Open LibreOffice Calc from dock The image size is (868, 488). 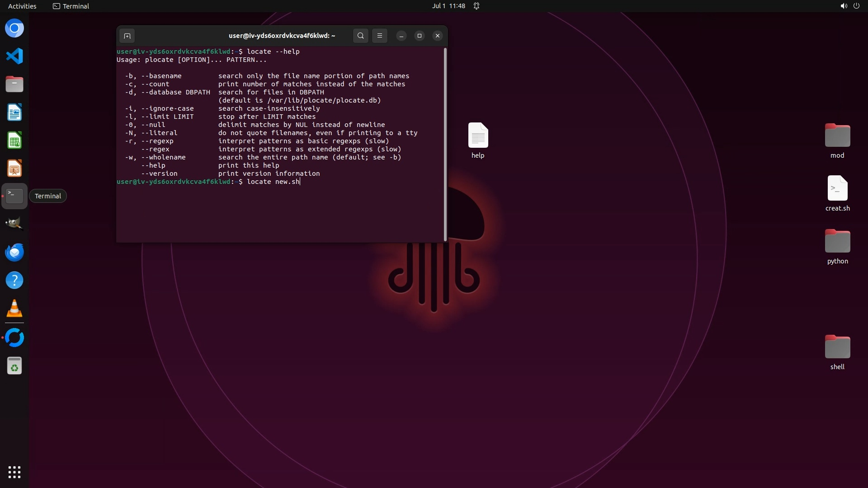point(14,141)
